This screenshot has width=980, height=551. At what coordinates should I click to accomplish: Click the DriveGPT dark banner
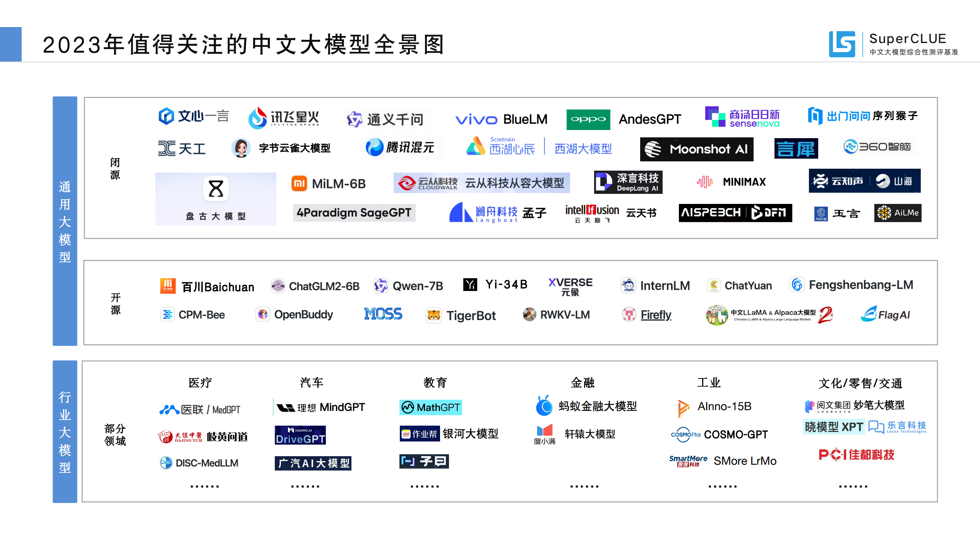pyautogui.click(x=300, y=435)
